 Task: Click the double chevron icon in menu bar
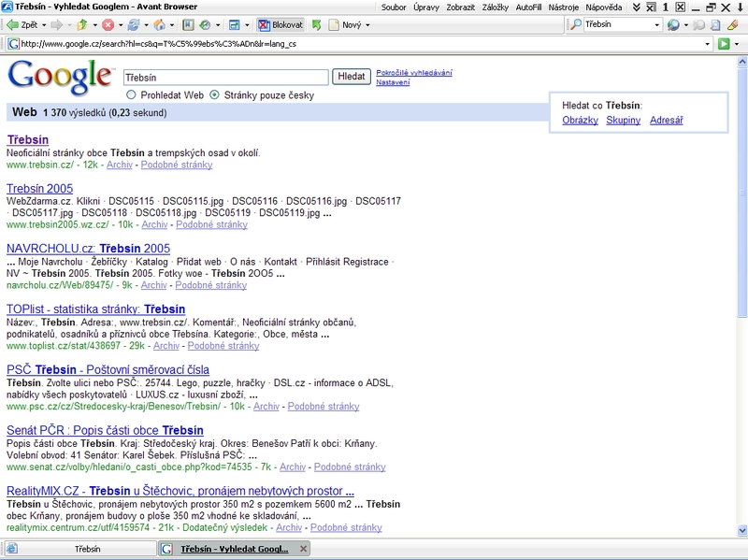pos(637,7)
